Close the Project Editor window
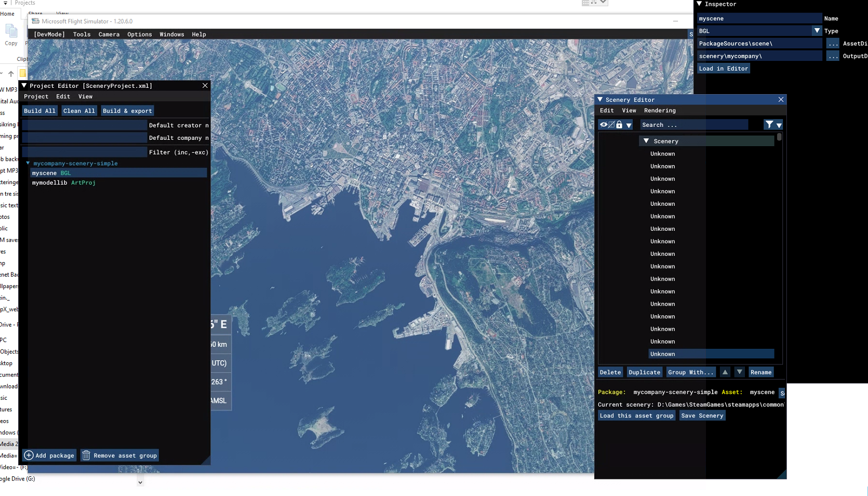868x496 pixels. (205, 85)
